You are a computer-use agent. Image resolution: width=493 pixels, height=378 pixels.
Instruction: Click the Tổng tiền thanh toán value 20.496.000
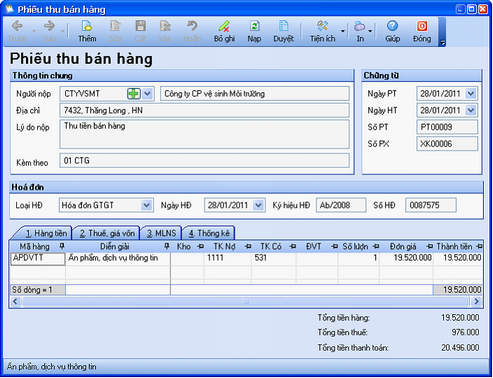point(460,348)
